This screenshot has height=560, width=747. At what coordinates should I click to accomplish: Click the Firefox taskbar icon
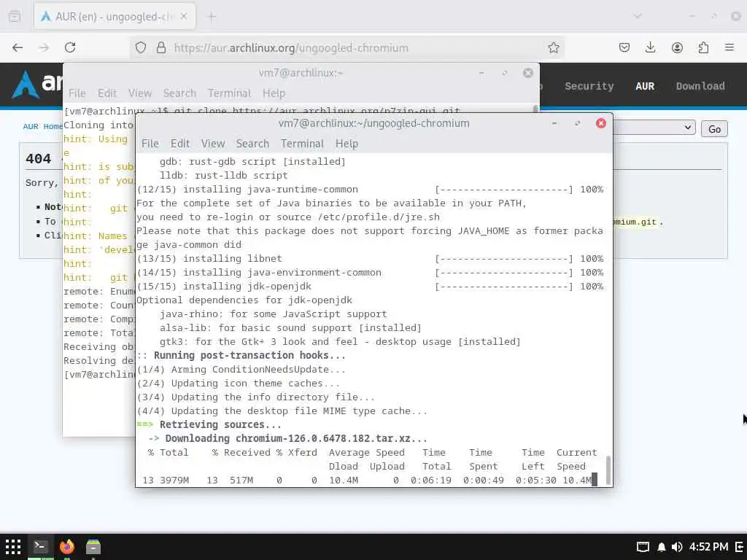pos(66,547)
